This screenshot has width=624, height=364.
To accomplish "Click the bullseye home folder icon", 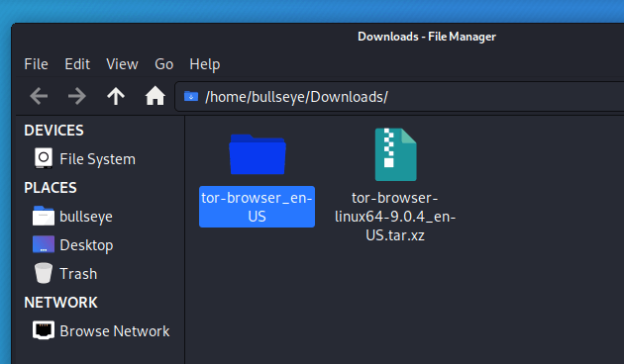I will (x=44, y=216).
